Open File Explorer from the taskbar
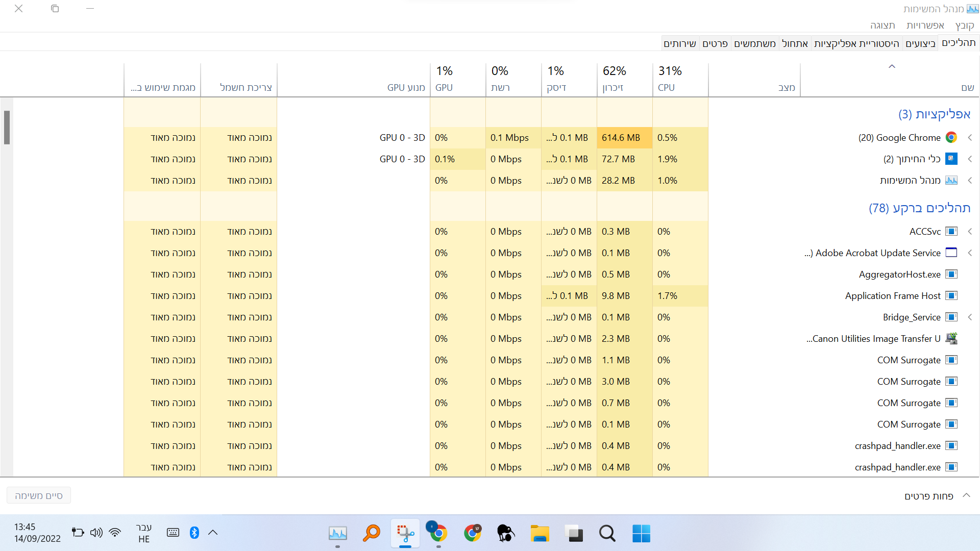The image size is (980, 551). coord(540,534)
